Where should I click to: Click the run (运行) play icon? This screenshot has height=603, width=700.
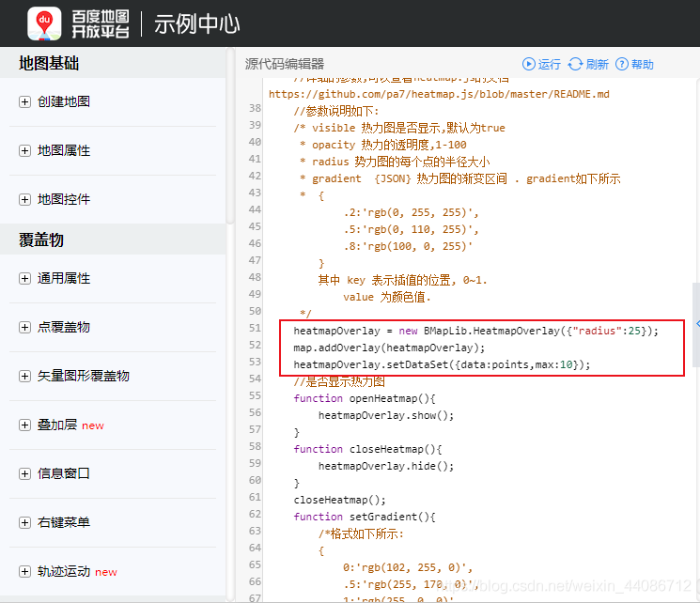tap(529, 64)
